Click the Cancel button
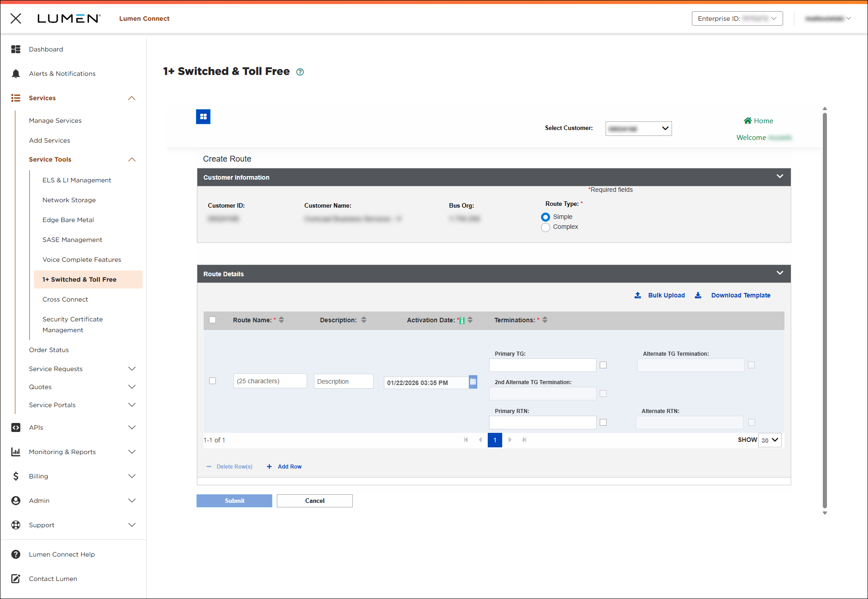Image resolution: width=868 pixels, height=599 pixels. pos(315,501)
